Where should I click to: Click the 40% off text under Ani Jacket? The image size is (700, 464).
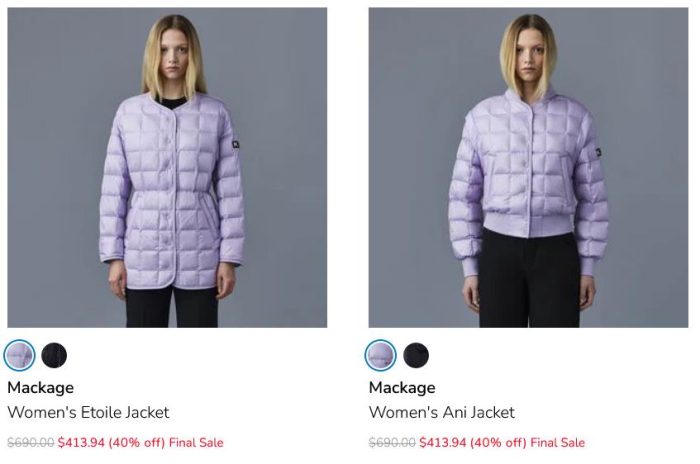498,443
